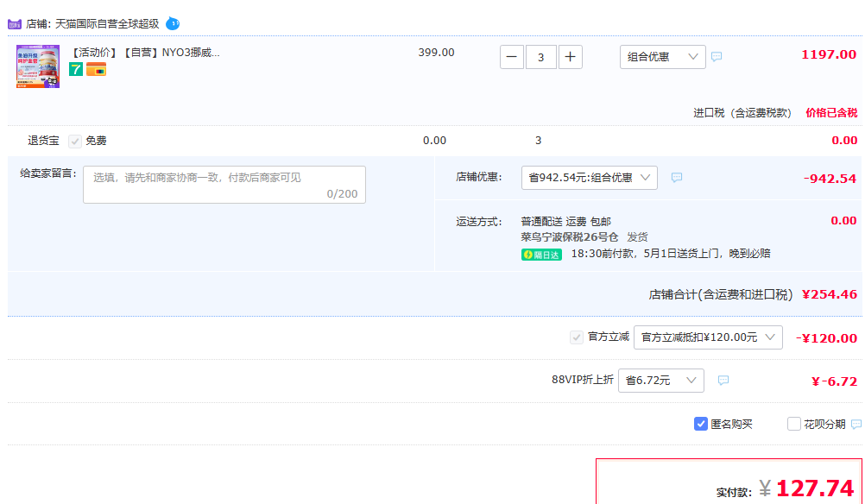Open the 【活动价】【自营】NYO3挪威 product title link
The image size is (865, 504).
point(144,53)
